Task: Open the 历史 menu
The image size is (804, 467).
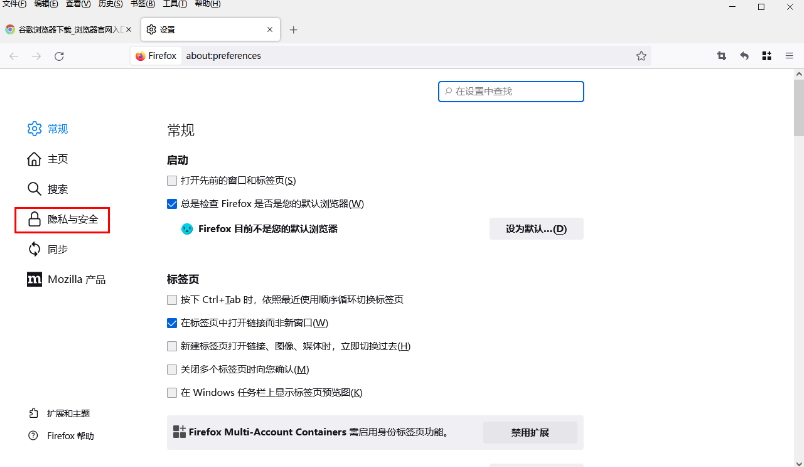Action: pos(110,4)
